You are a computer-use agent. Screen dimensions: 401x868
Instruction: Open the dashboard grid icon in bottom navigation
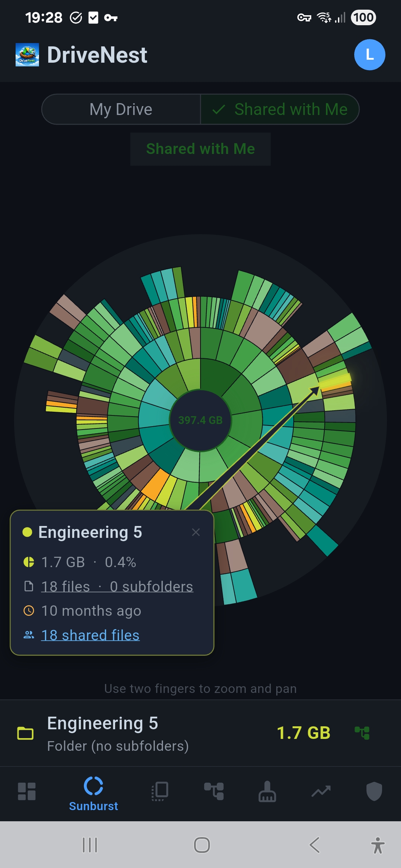(x=27, y=791)
